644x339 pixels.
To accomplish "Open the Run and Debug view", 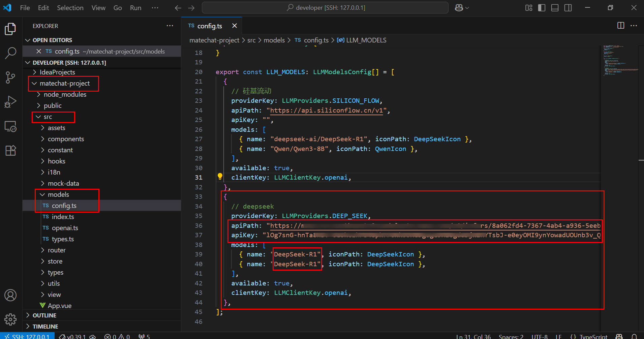I will (x=10, y=102).
